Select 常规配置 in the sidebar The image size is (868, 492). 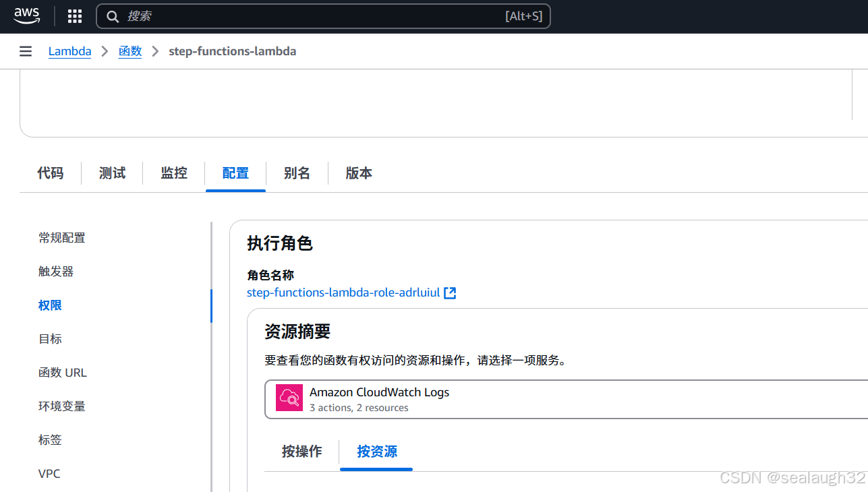pos(62,238)
